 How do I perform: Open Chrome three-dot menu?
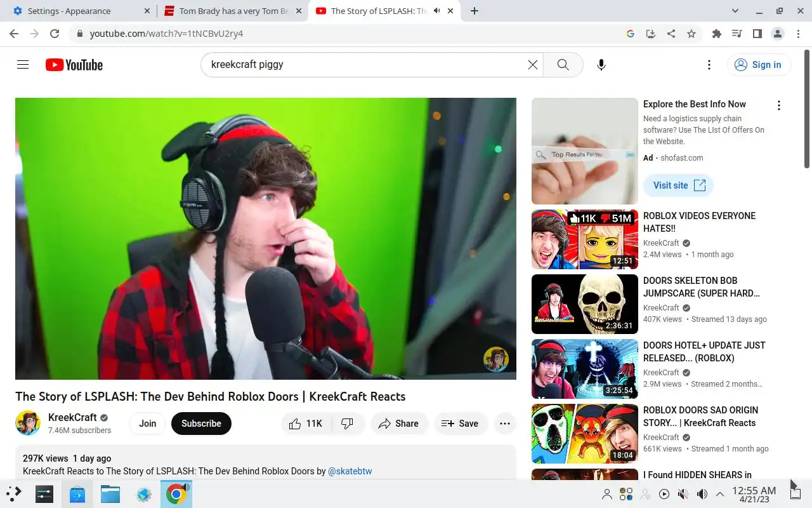(x=798, y=34)
